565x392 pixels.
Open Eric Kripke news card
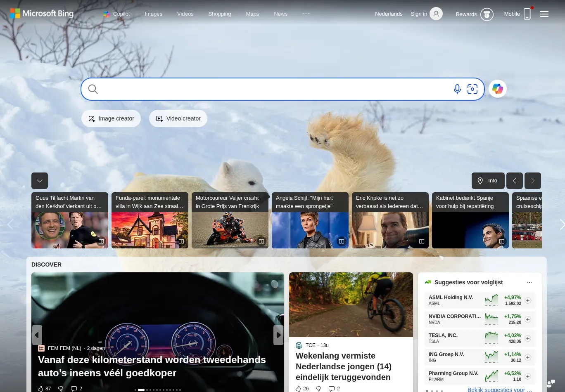[390, 220]
